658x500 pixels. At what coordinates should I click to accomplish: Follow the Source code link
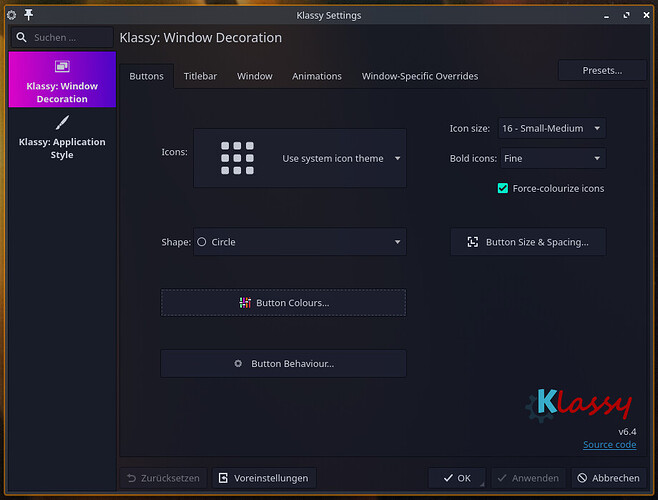(x=609, y=445)
